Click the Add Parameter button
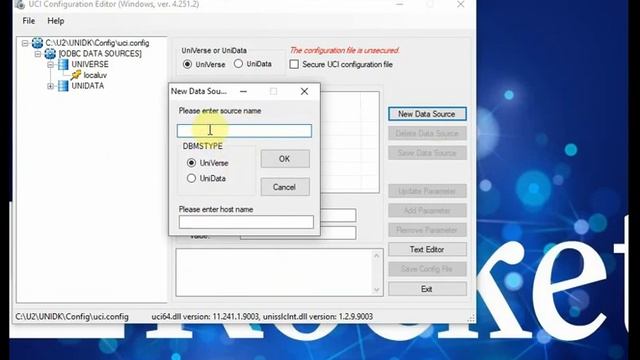This screenshot has width=640, height=360. (x=427, y=211)
